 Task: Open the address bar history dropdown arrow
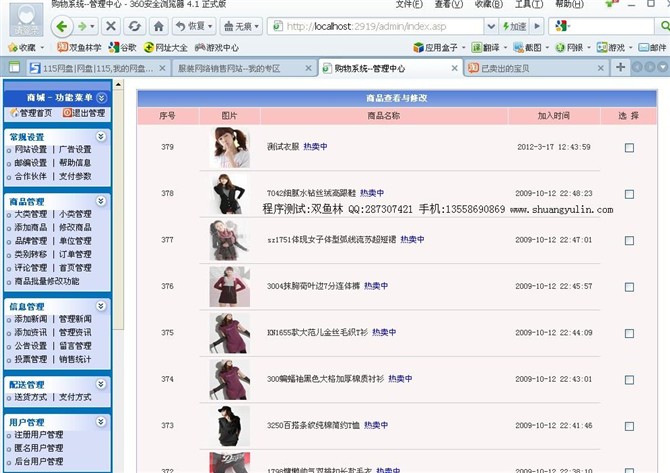[x=491, y=26]
